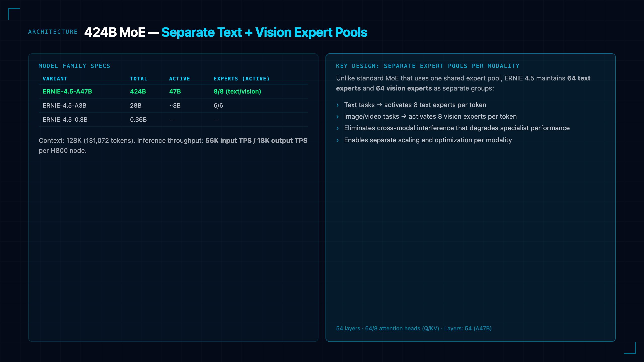Click the KEY DESIGN panel heading
Viewport: 644px width, 362px height.
pyautogui.click(x=428, y=66)
